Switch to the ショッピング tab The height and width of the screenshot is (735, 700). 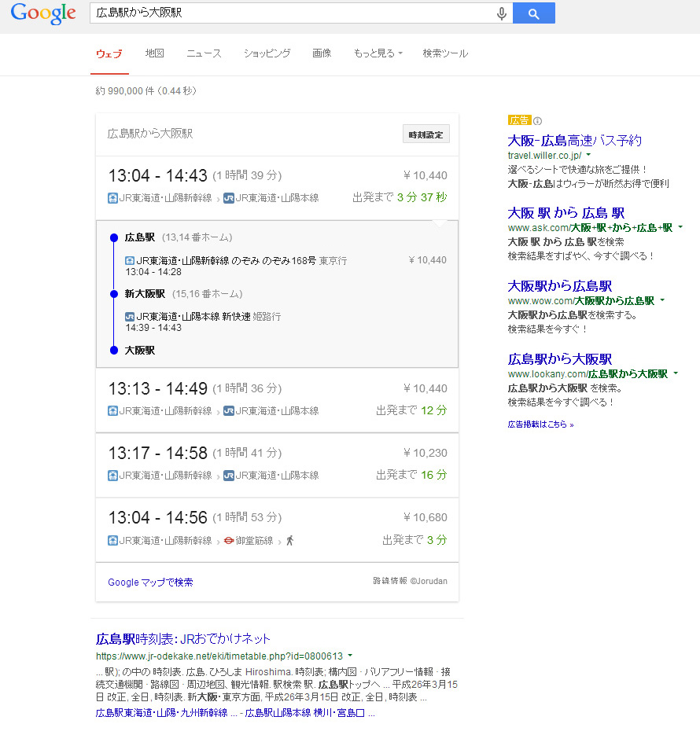[267, 53]
